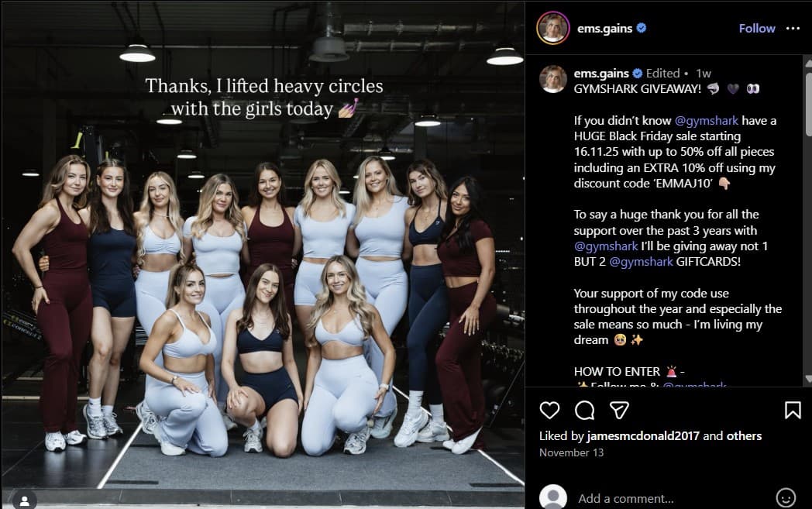Click the verified badge beside header ems.gains

(642, 29)
